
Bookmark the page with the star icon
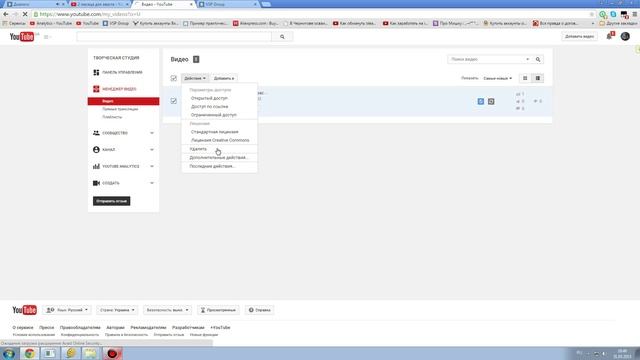pos(592,14)
